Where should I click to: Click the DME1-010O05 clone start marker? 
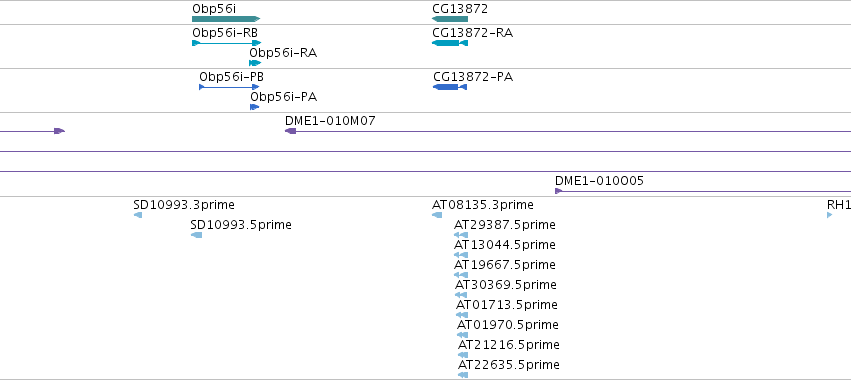(558, 191)
